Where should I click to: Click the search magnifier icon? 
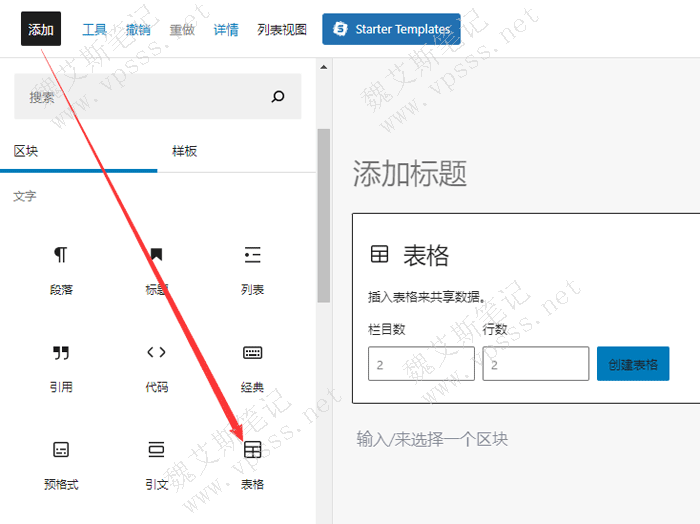coord(278,96)
